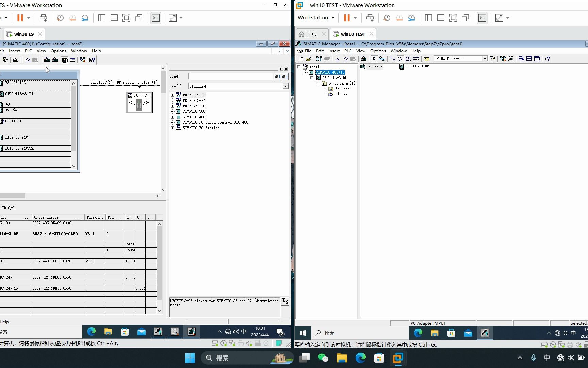Click the Configure Network icon in SIMATIC Manager
The height and width of the screenshot is (368, 588).
[503, 59]
